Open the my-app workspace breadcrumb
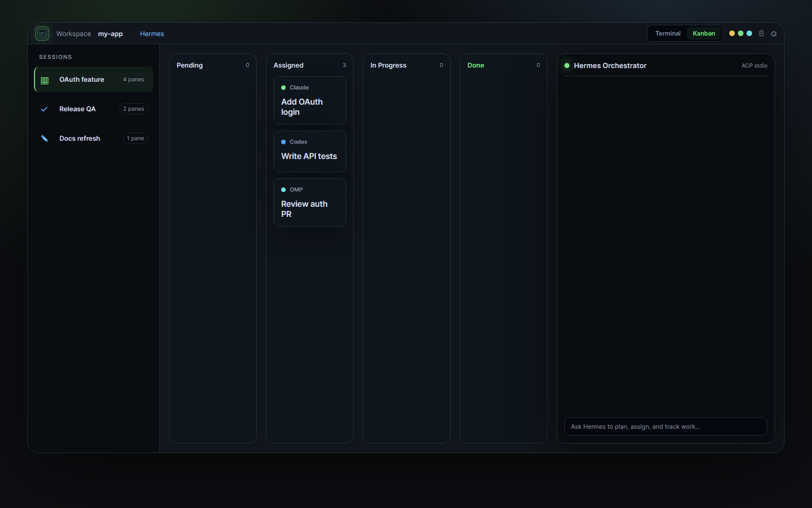The image size is (812, 508). 110,34
